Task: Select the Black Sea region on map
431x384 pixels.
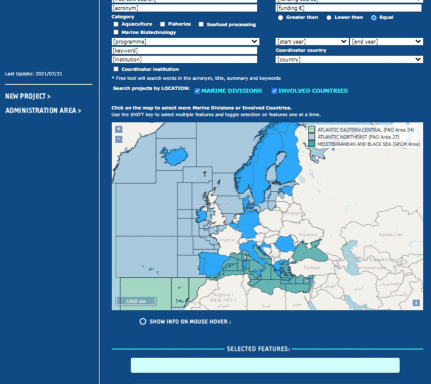Action: (x=309, y=252)
